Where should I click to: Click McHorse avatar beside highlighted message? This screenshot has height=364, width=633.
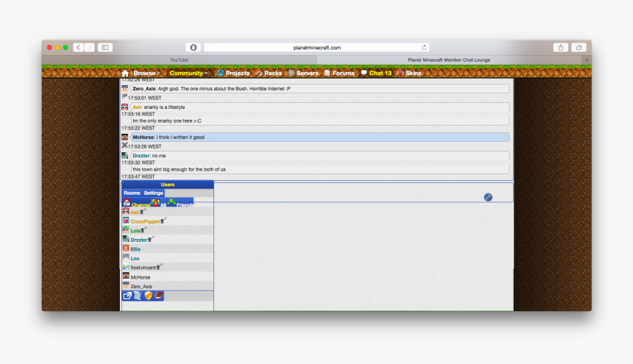pyautogui.click(x=124, y=137)
